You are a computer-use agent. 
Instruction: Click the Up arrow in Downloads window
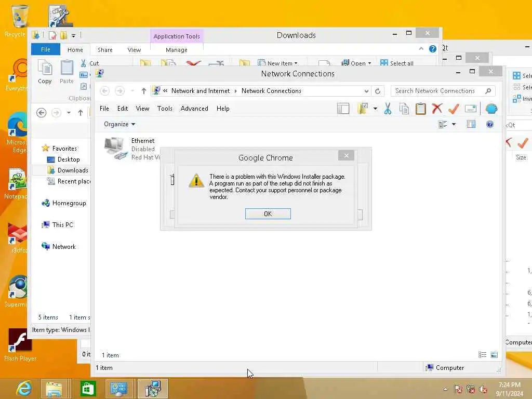click(x=81, y=113)
